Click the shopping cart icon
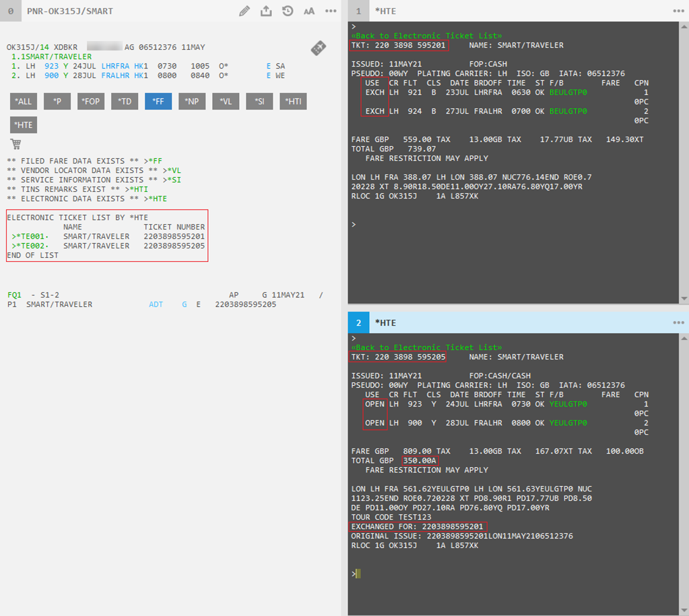This screenshot has height=616, width=689. (15, 143)
